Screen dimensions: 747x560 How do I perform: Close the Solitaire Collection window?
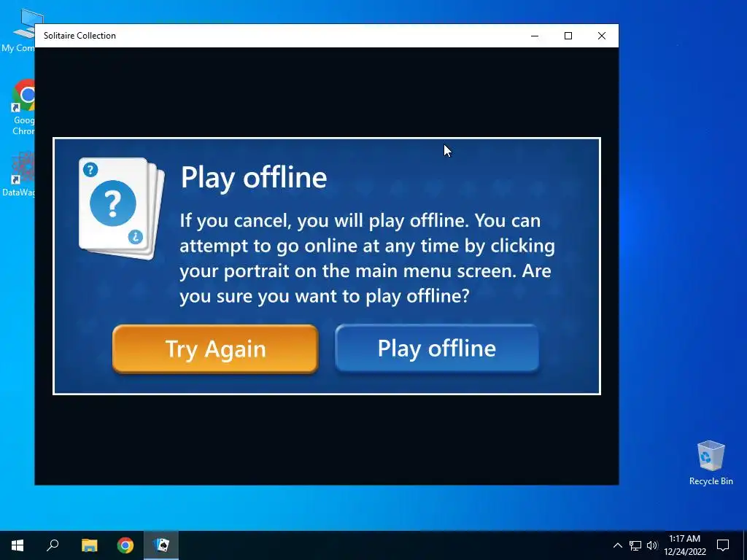coord(602,36)
